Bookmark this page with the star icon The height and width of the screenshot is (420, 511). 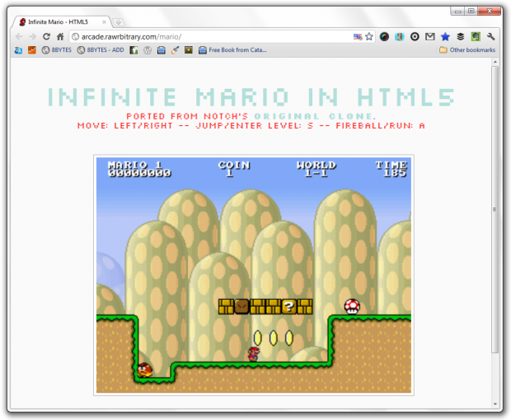369,36
